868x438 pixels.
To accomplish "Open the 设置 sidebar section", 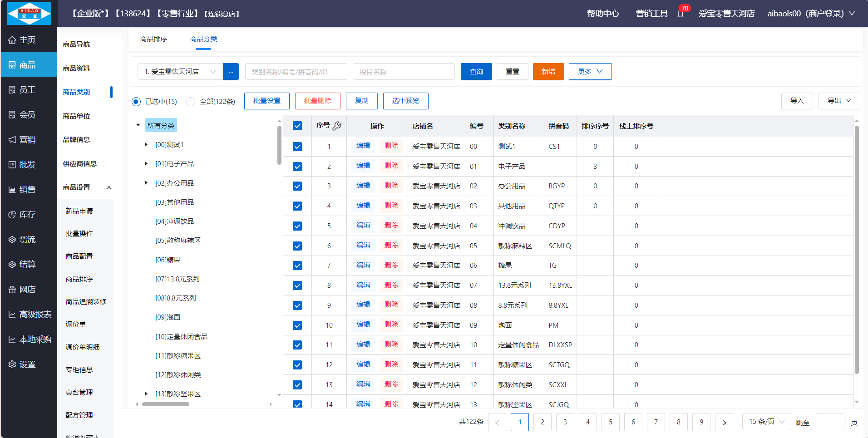I will (29, 364).
